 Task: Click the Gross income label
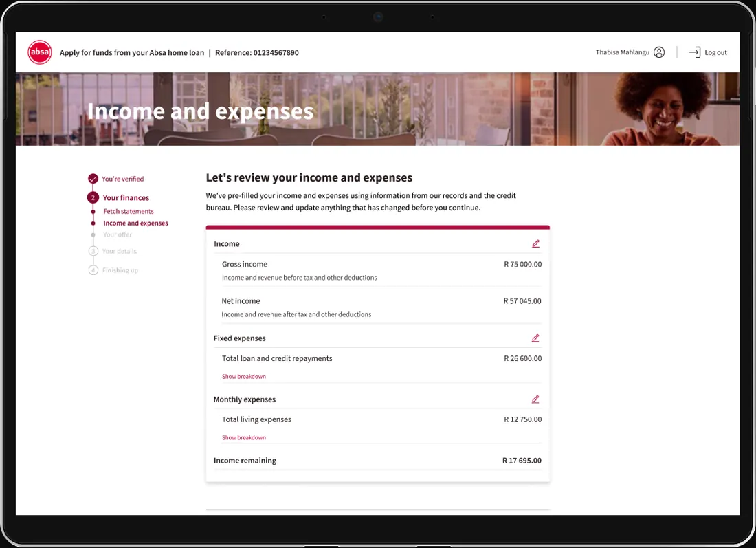pyautogui.click(x=245, y=264)
